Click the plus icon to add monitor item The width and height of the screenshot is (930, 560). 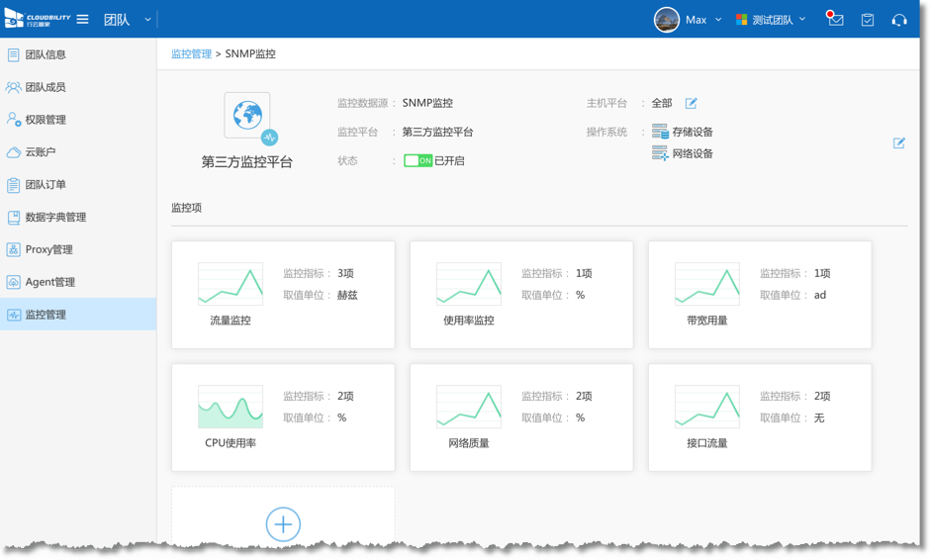tap(283, 524)
